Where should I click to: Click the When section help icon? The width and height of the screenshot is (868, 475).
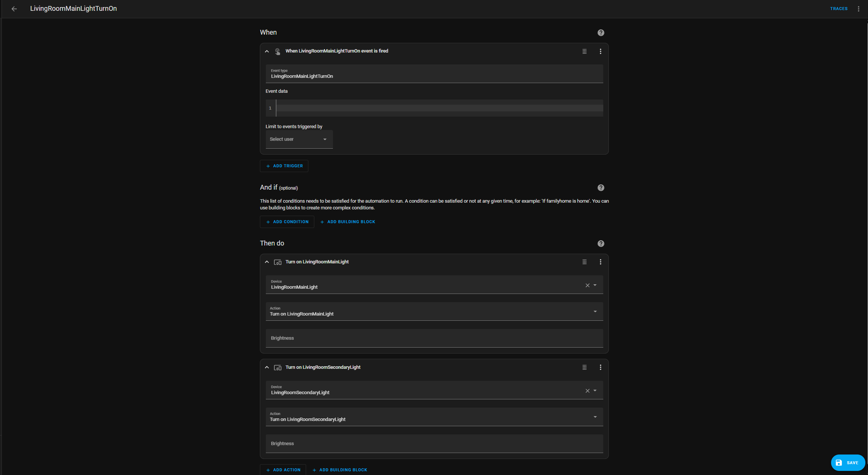(x=601, y=33)
